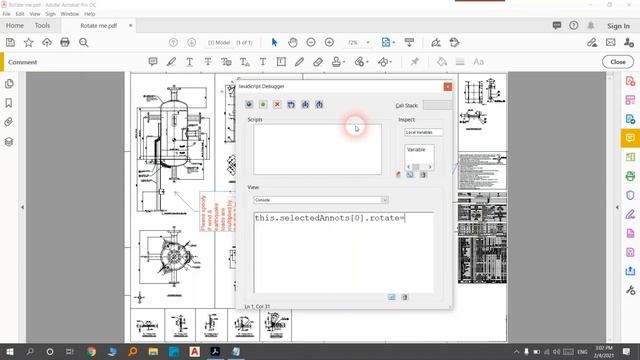Image resolution: width=640 pixels, height=360 pixels.
Task: Print the document with the printer icon
Action: [65, 42]
